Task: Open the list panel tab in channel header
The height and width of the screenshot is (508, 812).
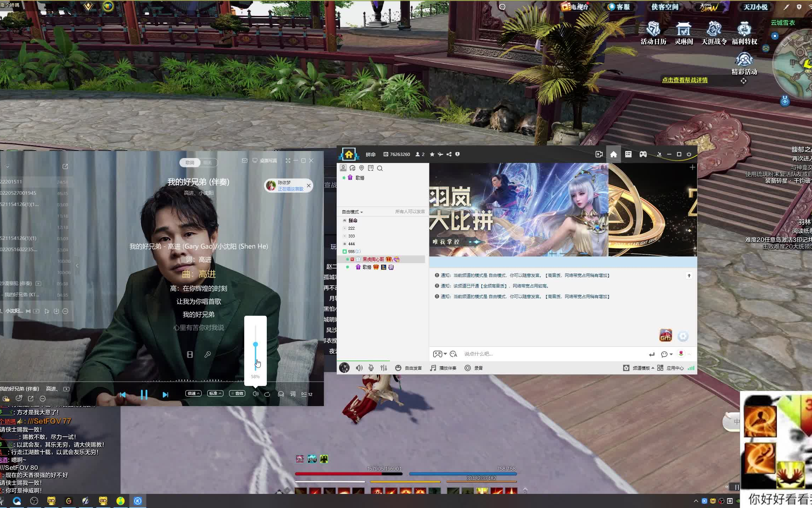Action: coord(628,154)
